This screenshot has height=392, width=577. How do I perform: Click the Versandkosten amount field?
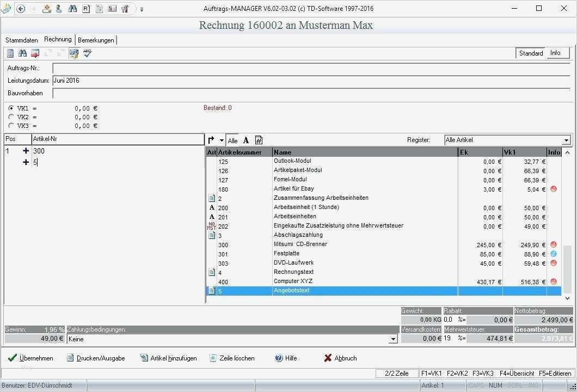pos(421,339)
